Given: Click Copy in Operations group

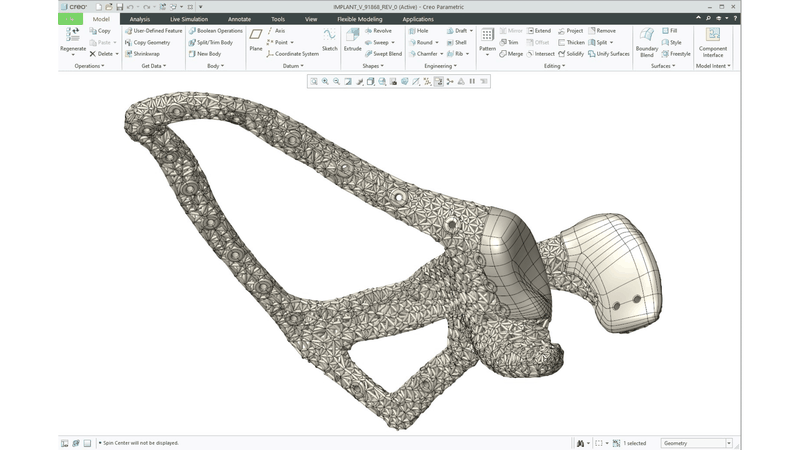Looking at the screenshot, I should point(100,31).
